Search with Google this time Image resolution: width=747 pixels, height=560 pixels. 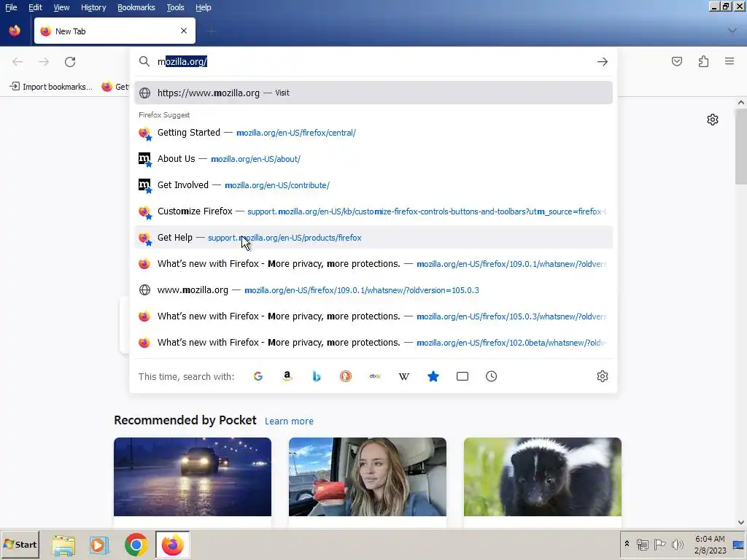(258, 376)
